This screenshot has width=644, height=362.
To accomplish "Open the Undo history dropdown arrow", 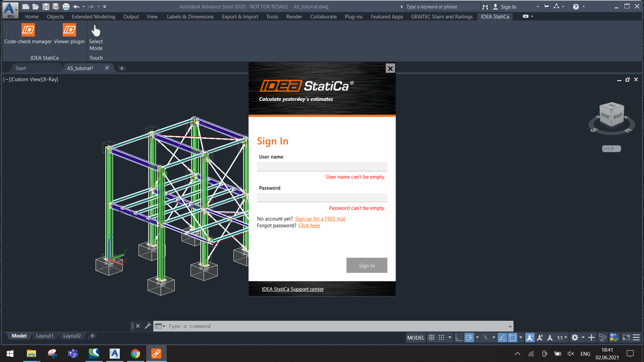I will click(x=84, y=6).
